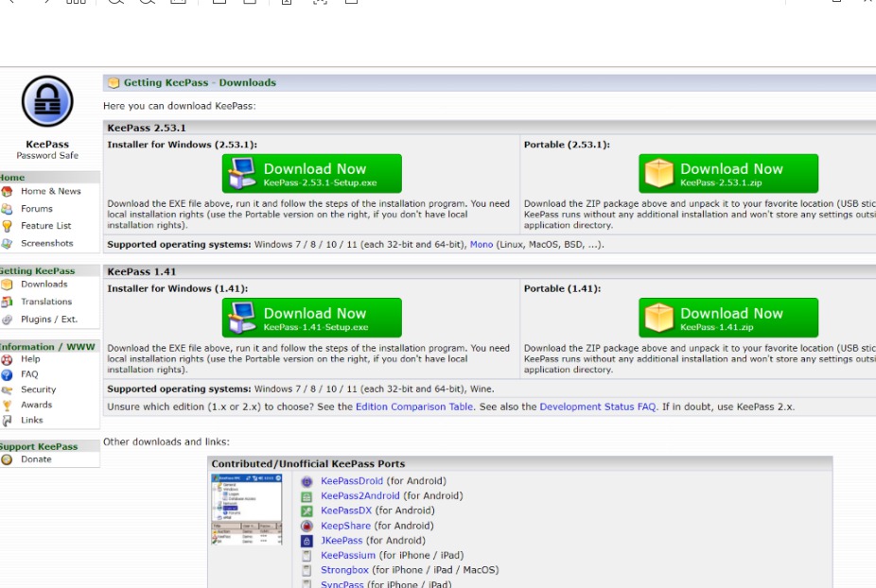The height and width of the screenshot is (588, 876).
Task: Click the JKeePass app icon
Action: click(307, 541)
